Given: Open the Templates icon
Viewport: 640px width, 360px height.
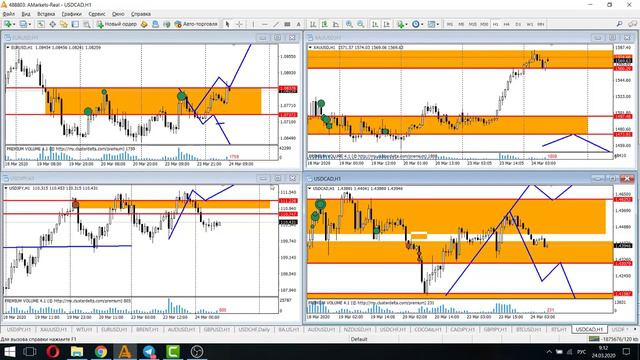Looking at the screenshot, I should [x=431, y=24].
